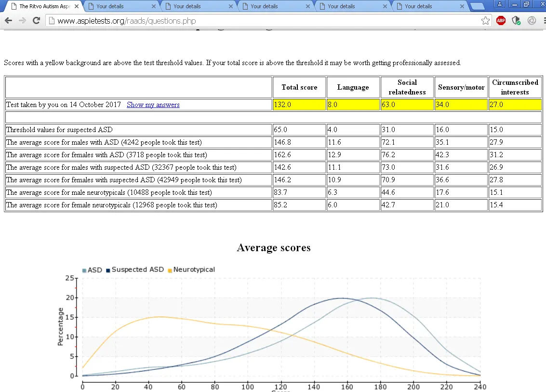Click the 'male neurotypicals' row label
Screen dimensions: 546x392
point(109,192)
